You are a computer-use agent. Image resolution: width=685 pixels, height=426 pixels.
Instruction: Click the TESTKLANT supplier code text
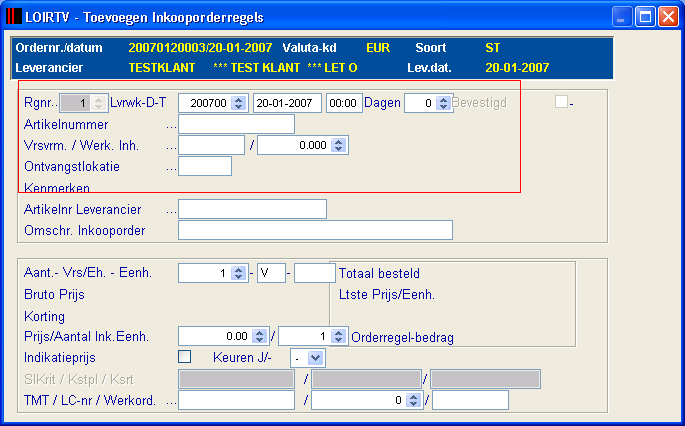(162, 68)
